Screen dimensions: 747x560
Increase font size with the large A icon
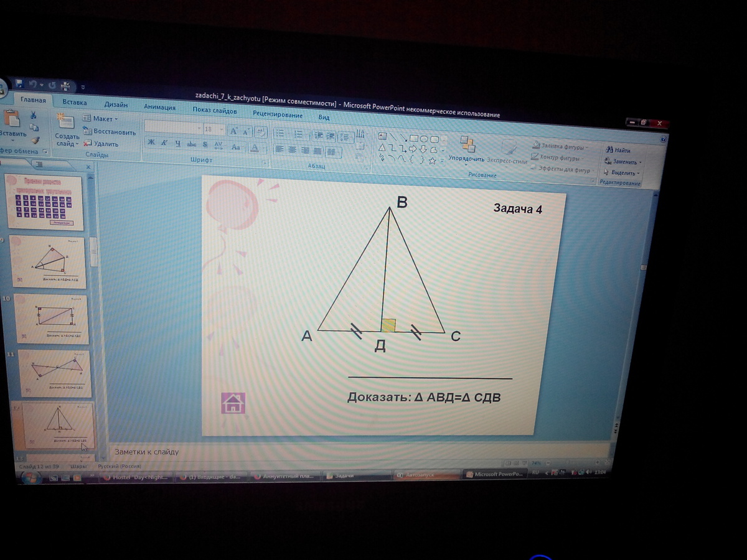[x=234, y=131]
